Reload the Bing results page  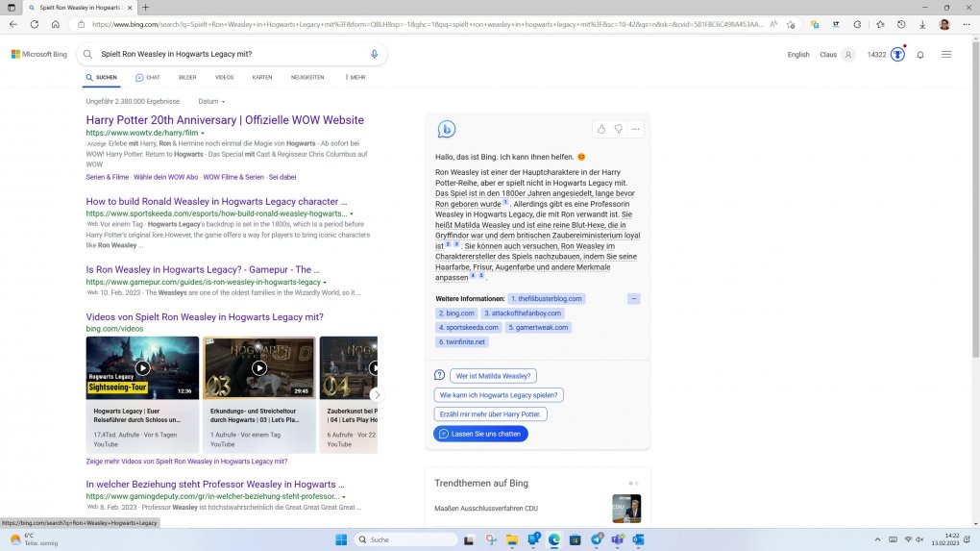coord(35,24)
